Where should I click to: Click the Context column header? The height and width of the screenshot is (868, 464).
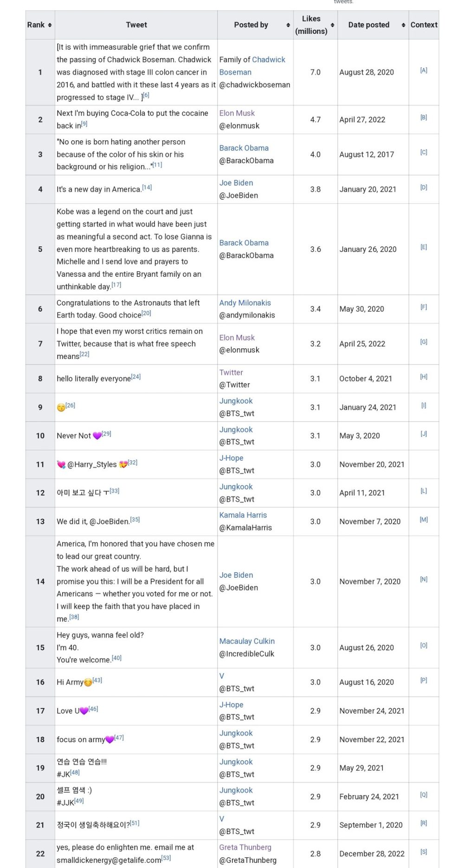pyautogui.click(x=424, y=25)
